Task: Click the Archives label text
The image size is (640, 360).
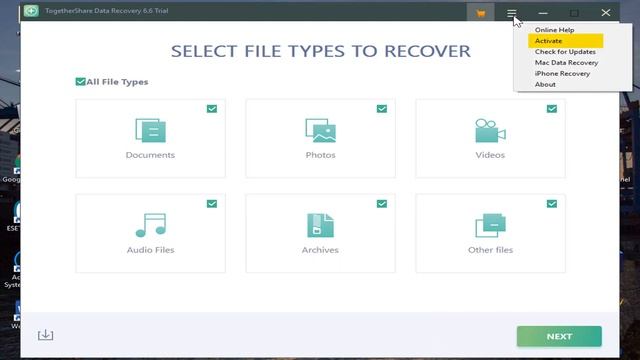Action: tap(320, 250)
